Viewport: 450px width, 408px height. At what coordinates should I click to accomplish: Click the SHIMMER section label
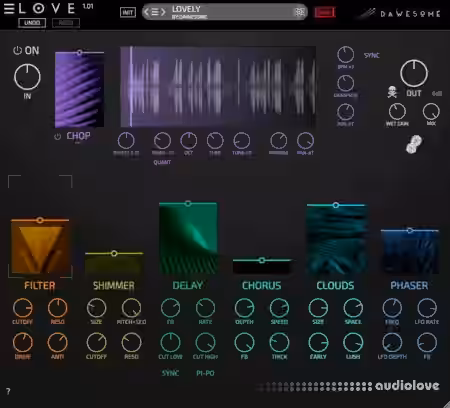(x=114, y=286)
